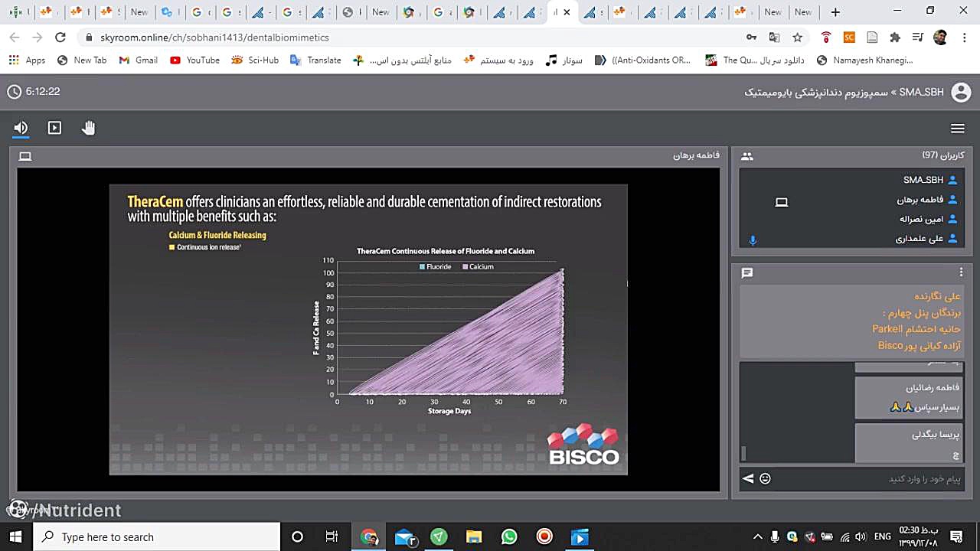Viewport: 980px width, 551px height.
Task: Click the screen share icon above presentation
Action: (x=25, y=156)
